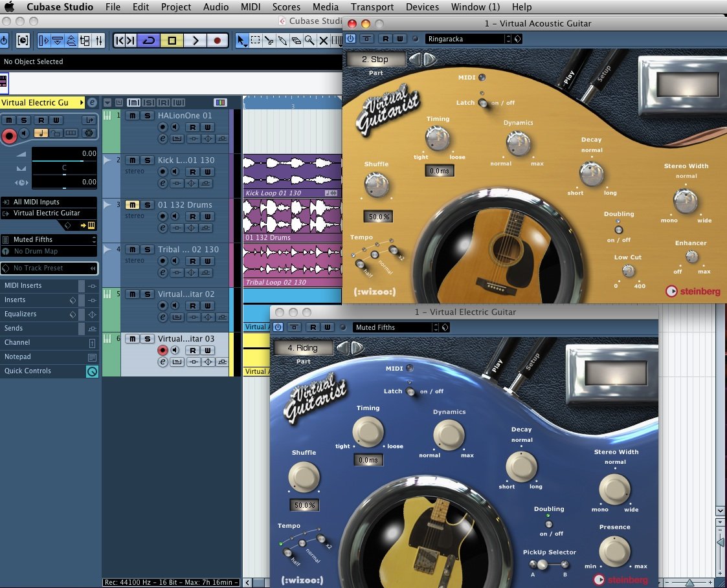Screen dimensions: 727x588
Task: Solo the HALionOne 01 track
Action: [x=148, y=116]
